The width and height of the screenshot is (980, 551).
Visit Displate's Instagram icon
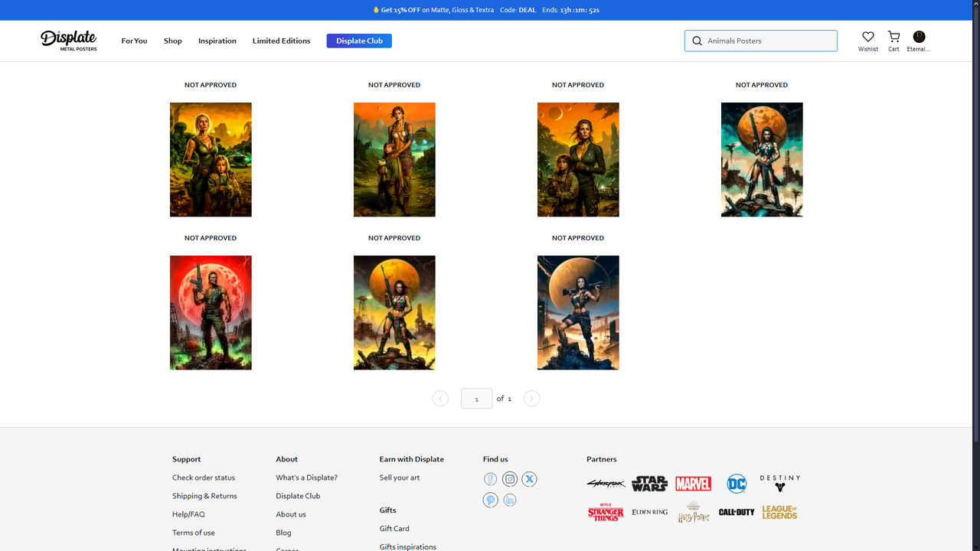[510, 479]
